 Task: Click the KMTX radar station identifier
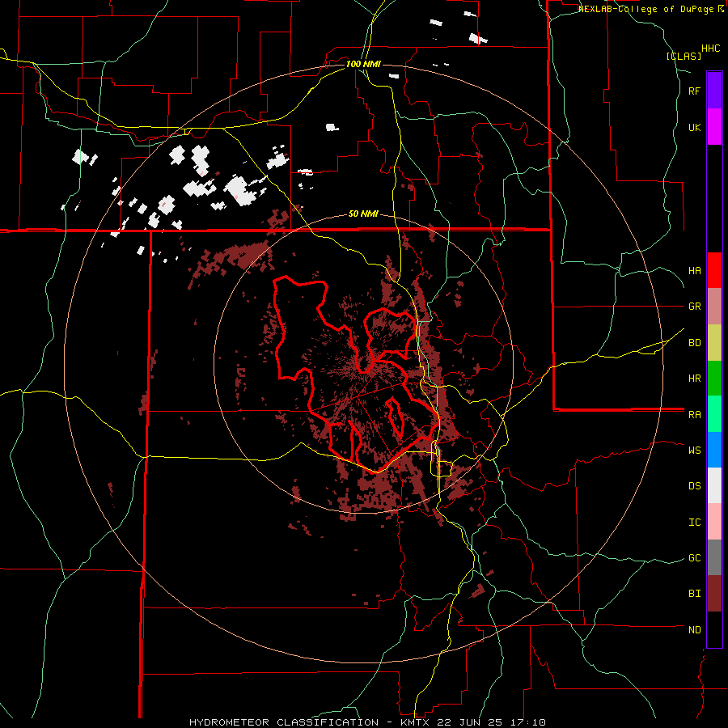(416, 722)
